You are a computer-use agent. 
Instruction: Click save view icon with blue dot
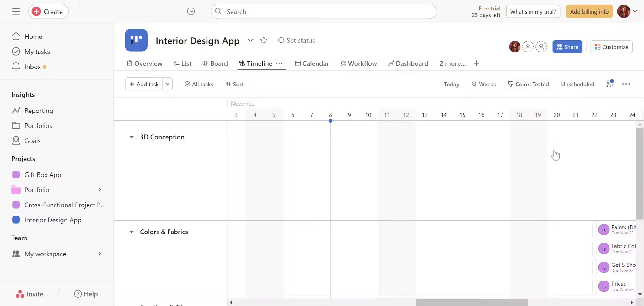tap(609, 84)
